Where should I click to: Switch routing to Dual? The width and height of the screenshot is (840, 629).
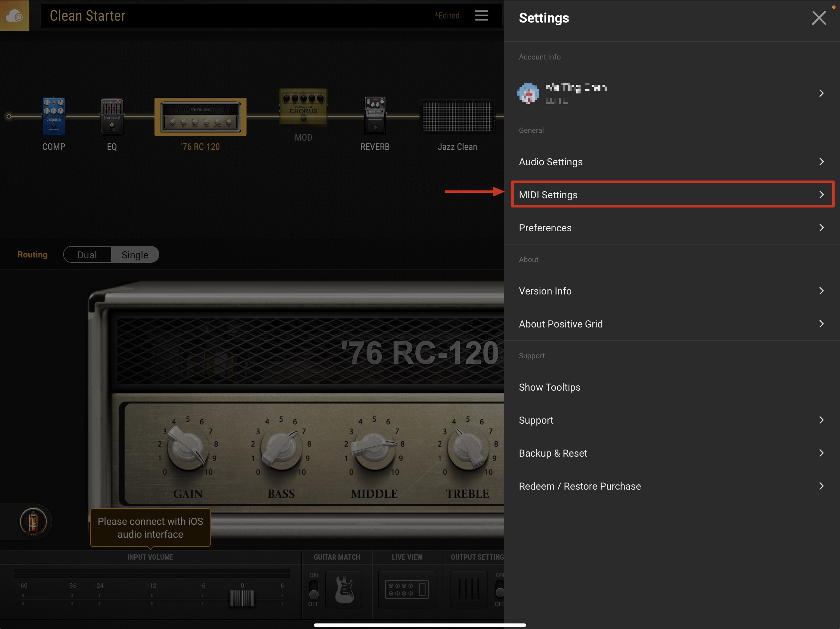pyautogui.click(x=87, y=255)
